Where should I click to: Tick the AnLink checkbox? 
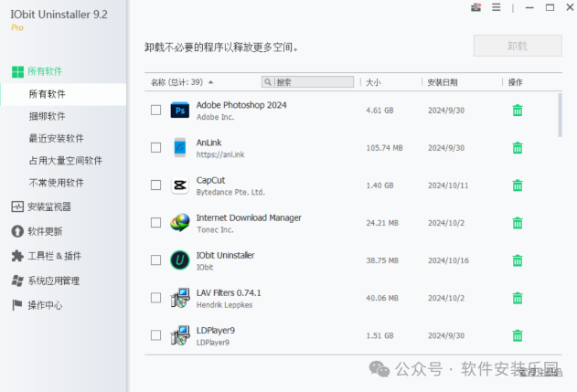156,148
